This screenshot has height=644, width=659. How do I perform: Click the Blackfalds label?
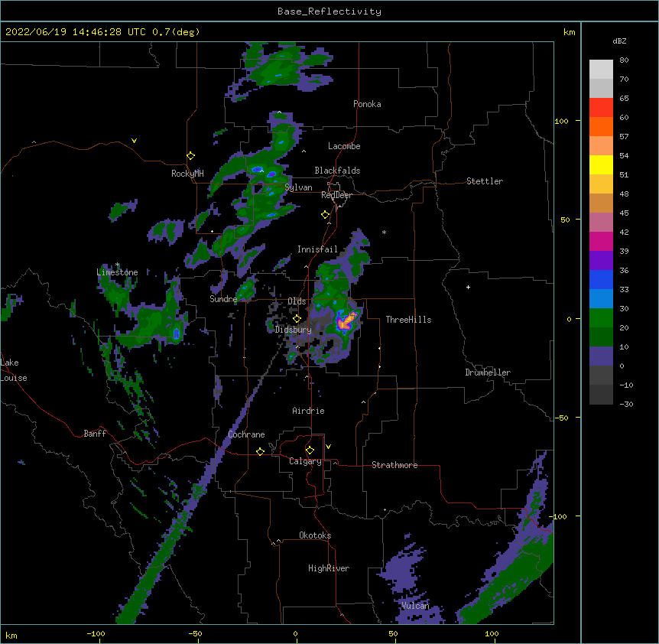(337, 171)
